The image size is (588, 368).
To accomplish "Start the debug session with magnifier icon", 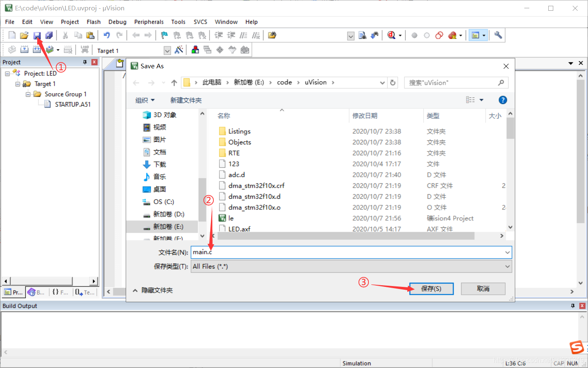I will tap(392, 36).
